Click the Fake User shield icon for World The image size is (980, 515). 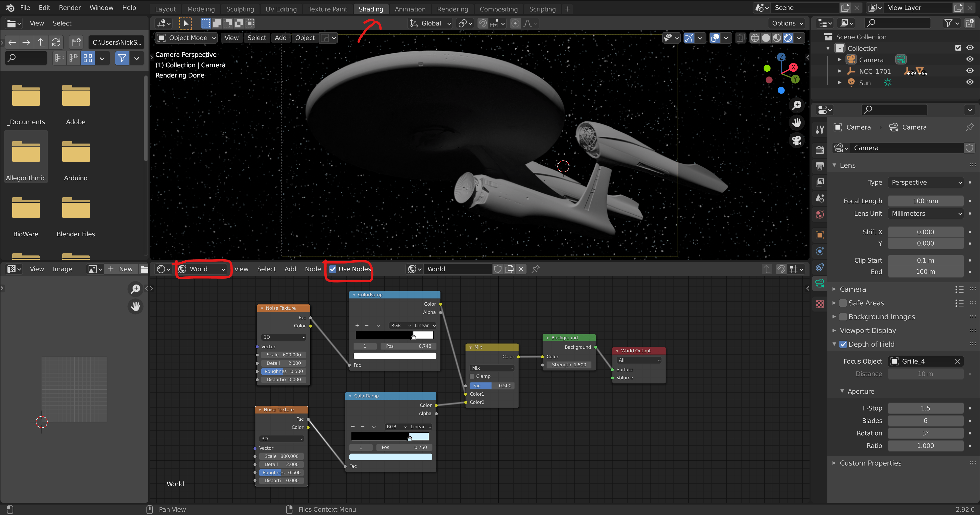(498, 269)
